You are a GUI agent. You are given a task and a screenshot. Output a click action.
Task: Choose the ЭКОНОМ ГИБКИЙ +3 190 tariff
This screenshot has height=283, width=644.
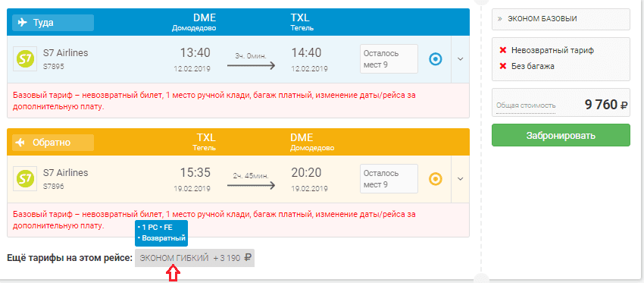pyautogui.click(x=195, y=258)
